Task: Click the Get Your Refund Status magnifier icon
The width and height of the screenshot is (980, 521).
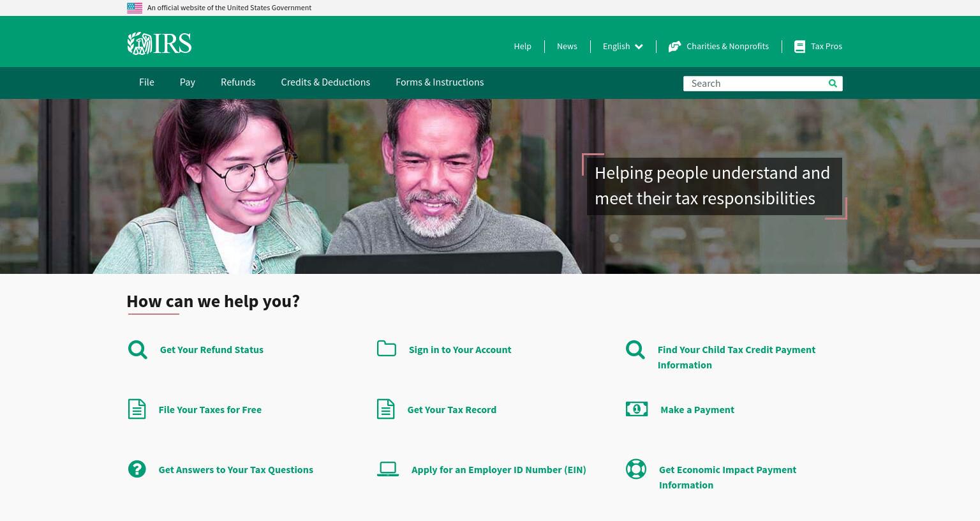Action: point(137,350)
